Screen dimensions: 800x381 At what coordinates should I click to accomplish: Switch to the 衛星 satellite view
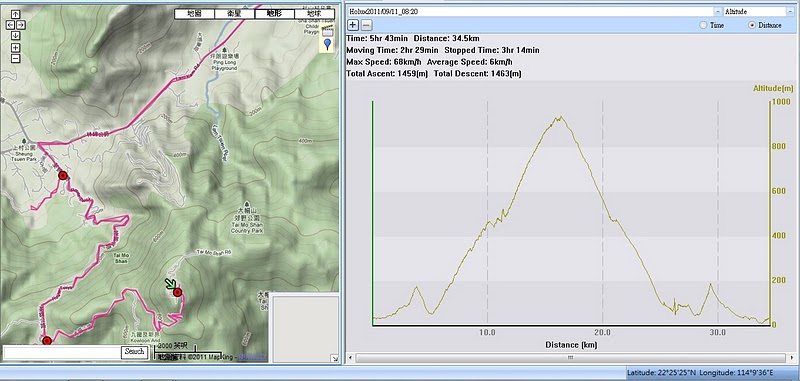(x=235, y=14)
